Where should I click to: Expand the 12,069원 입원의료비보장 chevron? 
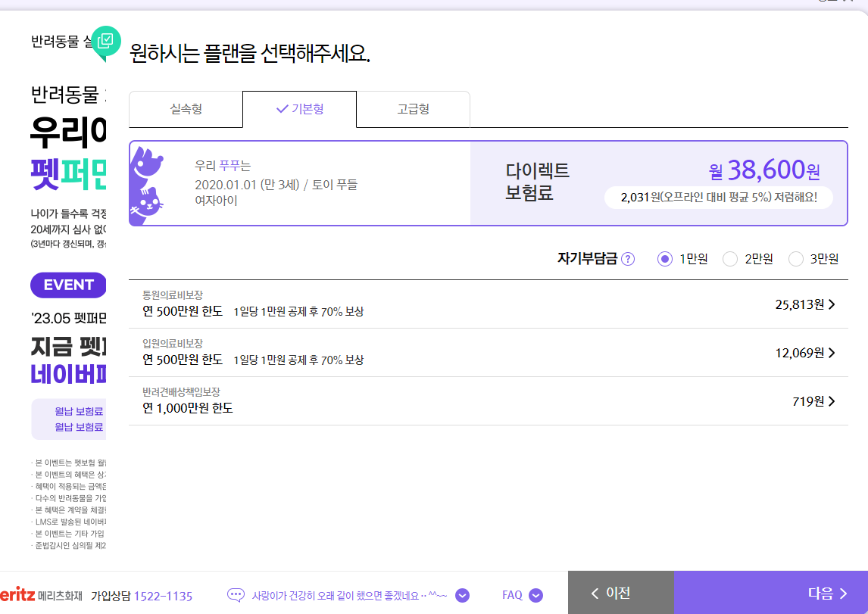832,353
